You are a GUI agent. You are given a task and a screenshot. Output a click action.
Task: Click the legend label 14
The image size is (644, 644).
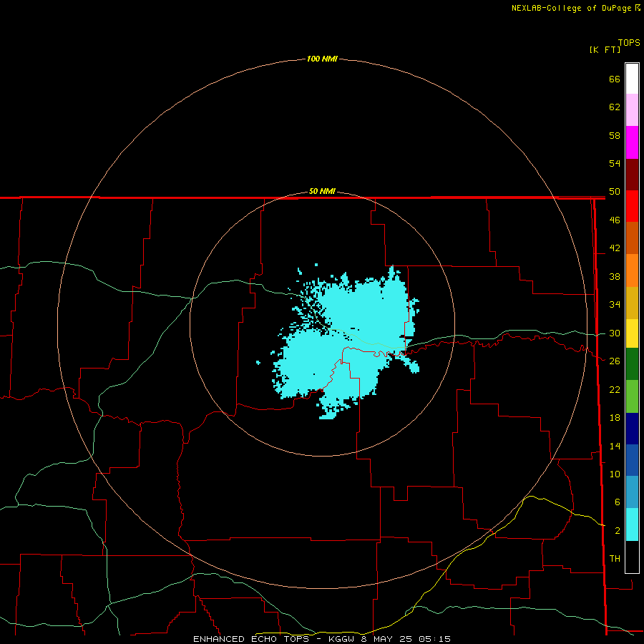pos(615,446)
